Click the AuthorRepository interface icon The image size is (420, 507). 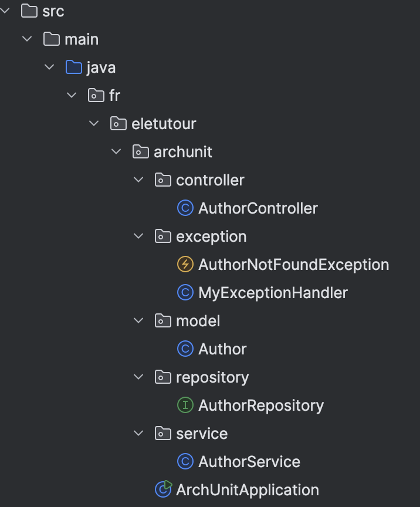(x=185, y=405)
